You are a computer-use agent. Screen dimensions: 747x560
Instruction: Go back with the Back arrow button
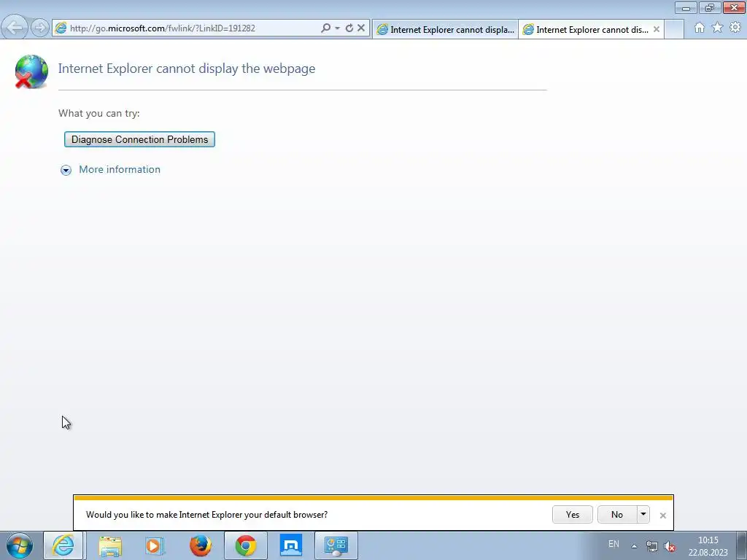click(15, 28)
